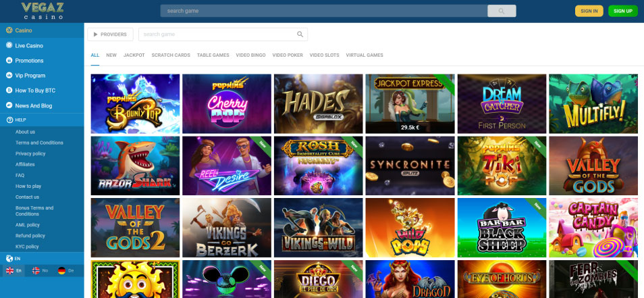Image resolution: width=644 pixels, height=298 pixels.
Task: Open the Vikings Go Berzerk game
Action: 227,228
